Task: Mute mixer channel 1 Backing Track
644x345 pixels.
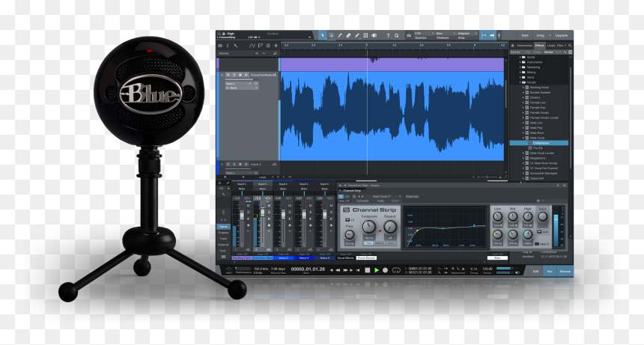Action: 248,205
